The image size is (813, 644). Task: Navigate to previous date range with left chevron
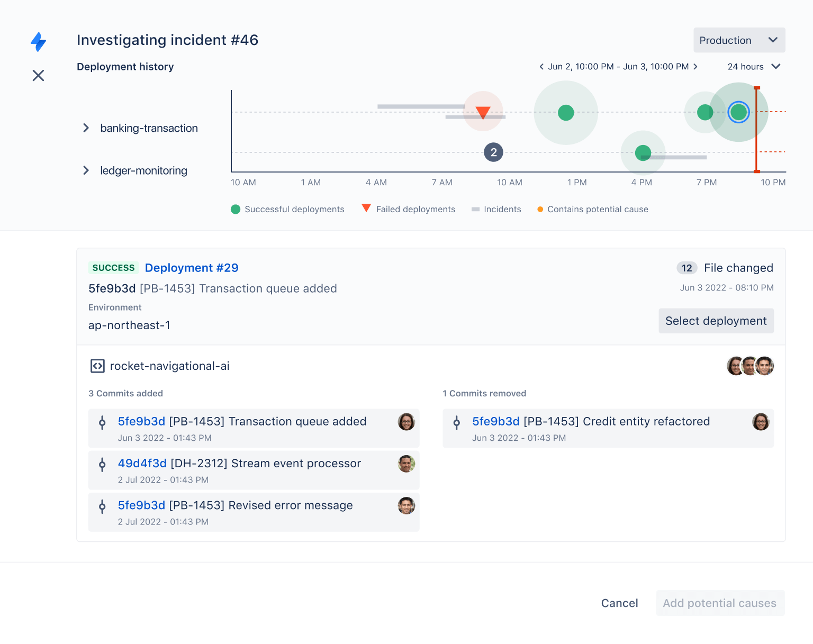pyautogui.click(x=541, y=67)
